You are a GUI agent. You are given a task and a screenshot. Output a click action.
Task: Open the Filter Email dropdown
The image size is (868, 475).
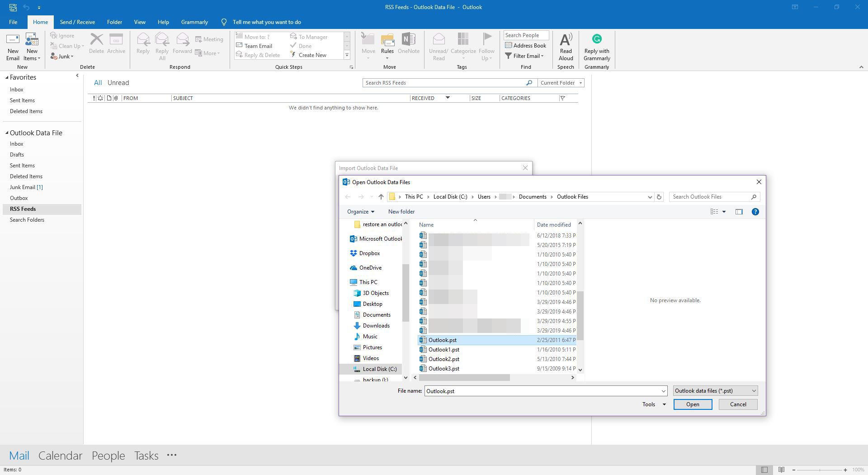[x=524, y=56]
